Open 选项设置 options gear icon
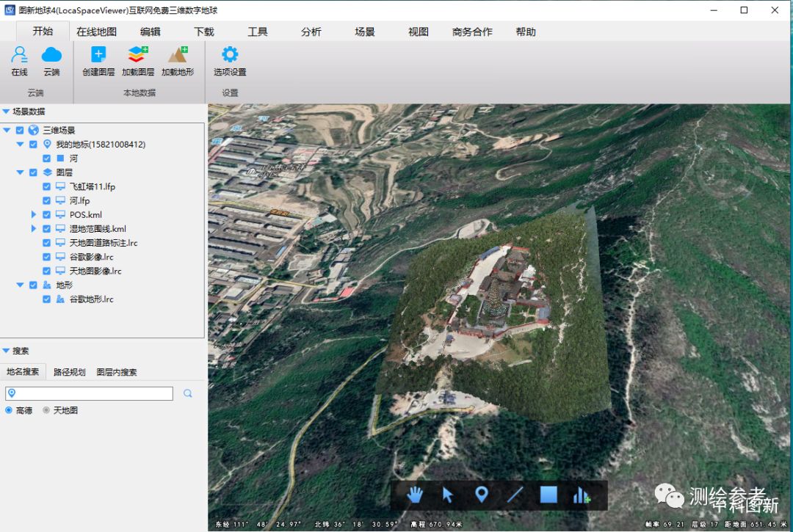The width and height of the screenshot is (793, 532). tap(230, 56)
